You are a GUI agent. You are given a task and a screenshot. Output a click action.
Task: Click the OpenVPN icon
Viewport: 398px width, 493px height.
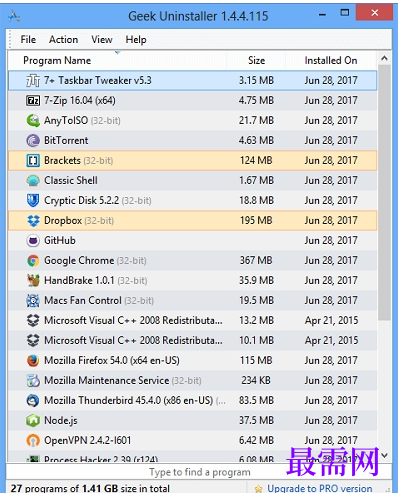pos(33,440)
